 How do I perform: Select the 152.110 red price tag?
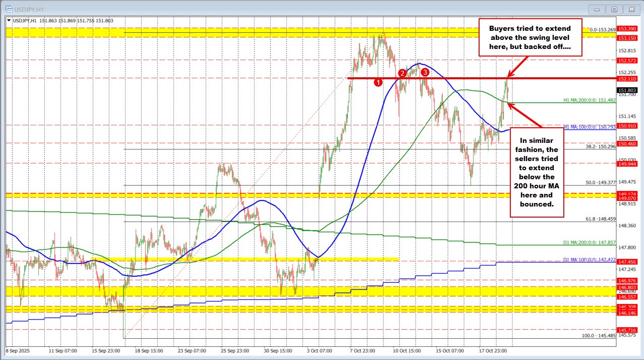coord(627,79)
